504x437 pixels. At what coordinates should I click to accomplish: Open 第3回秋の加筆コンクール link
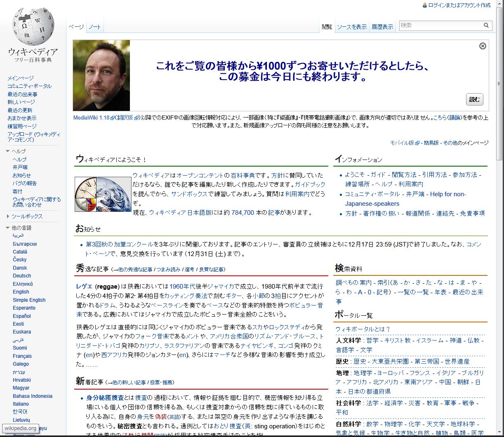tap(119, 244)
